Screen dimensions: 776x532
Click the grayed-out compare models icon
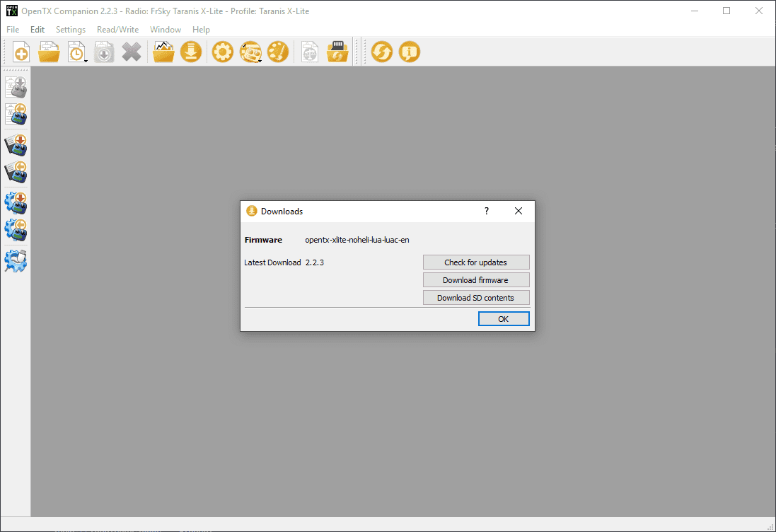[x=310, y=52]
